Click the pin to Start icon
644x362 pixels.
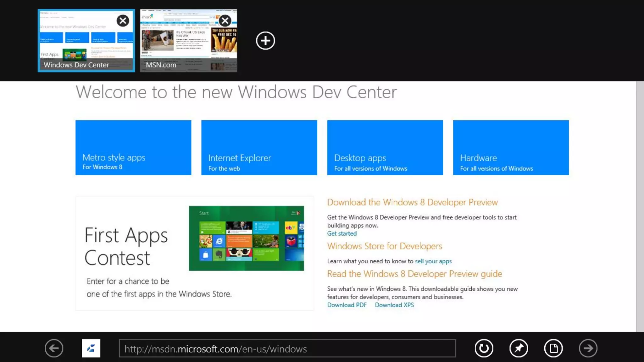(519, 348)
